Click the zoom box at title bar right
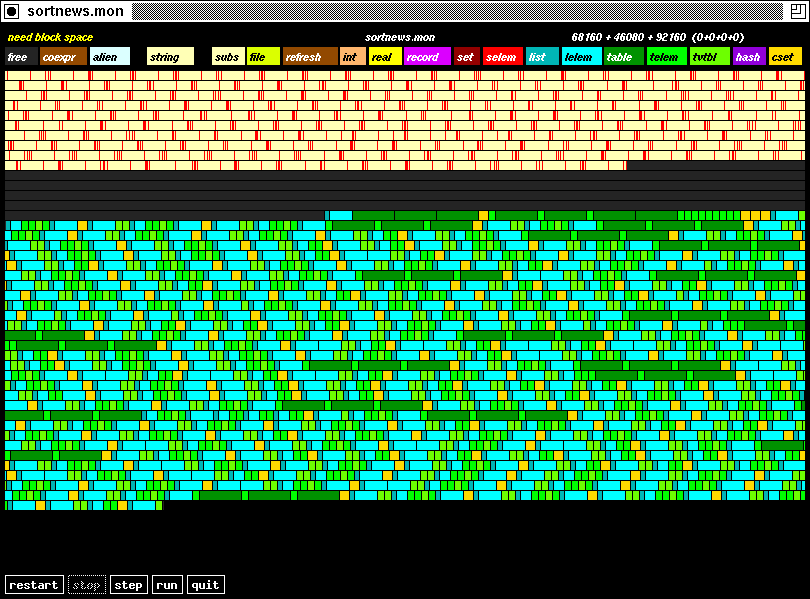Screen dimensions: 810x599 tap(798, 11)
